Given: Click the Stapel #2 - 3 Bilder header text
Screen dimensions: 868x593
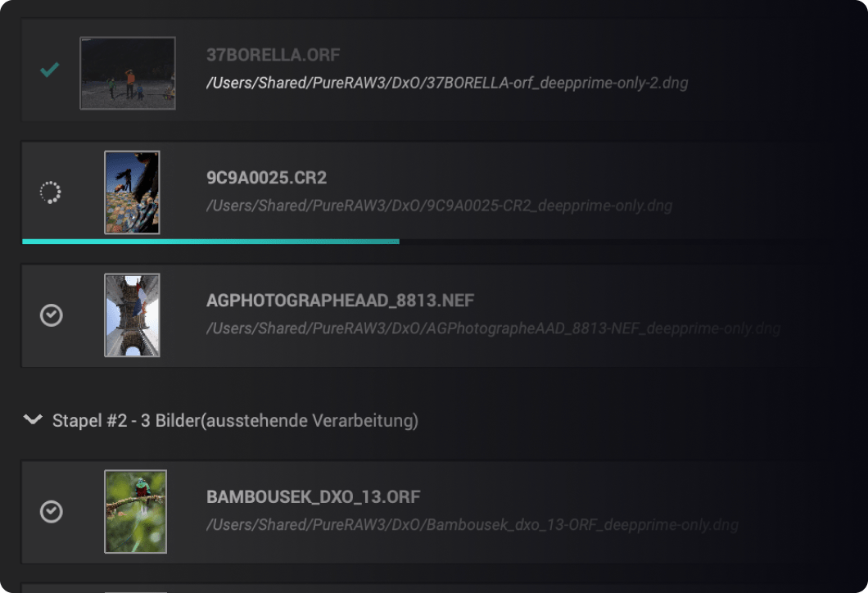Looking at the screenshot, I should pos(235,421).
